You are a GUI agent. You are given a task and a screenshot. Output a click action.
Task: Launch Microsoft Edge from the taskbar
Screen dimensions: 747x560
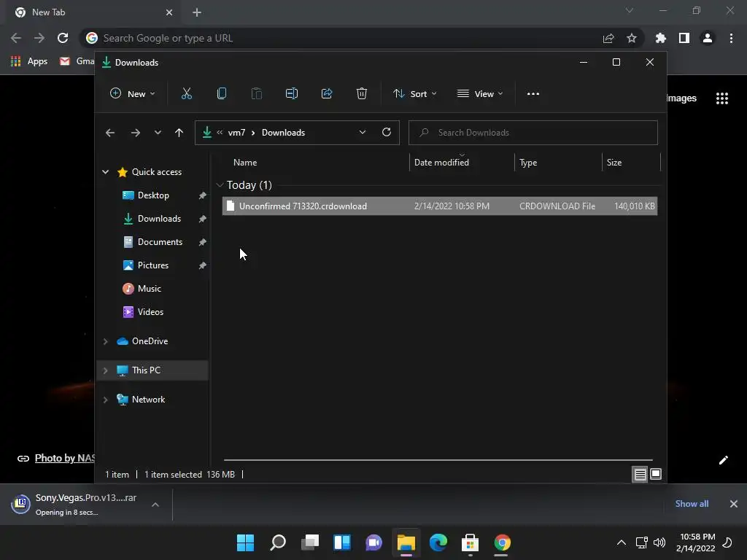(x=438, y=542)
